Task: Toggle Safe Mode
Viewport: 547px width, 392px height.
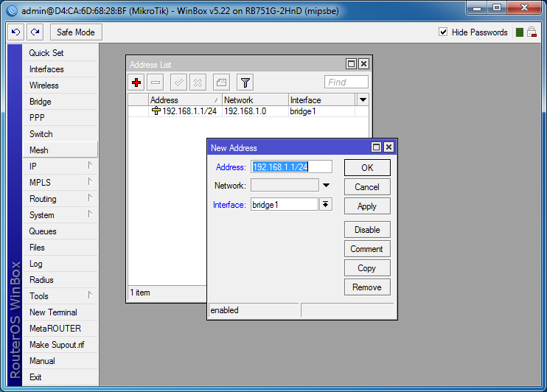Action: tap(76, 32)
